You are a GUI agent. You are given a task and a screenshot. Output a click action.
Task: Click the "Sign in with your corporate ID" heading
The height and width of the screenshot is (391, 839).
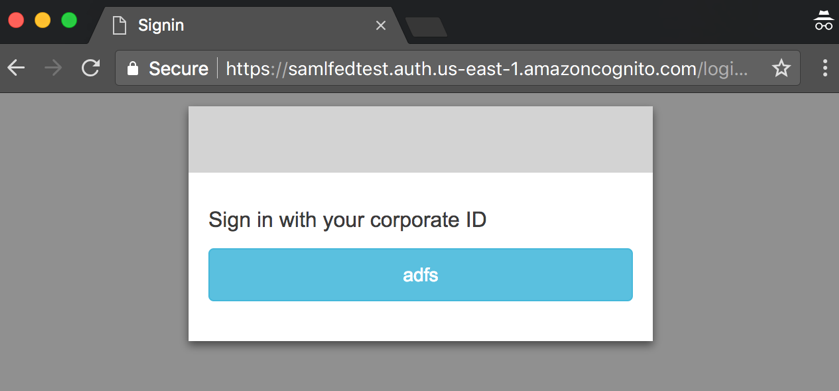pyautogui.click(x=347, y=220)
